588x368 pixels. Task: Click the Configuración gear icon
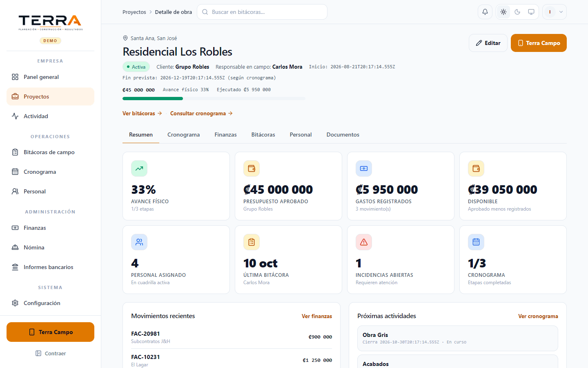tap(15, 303)
